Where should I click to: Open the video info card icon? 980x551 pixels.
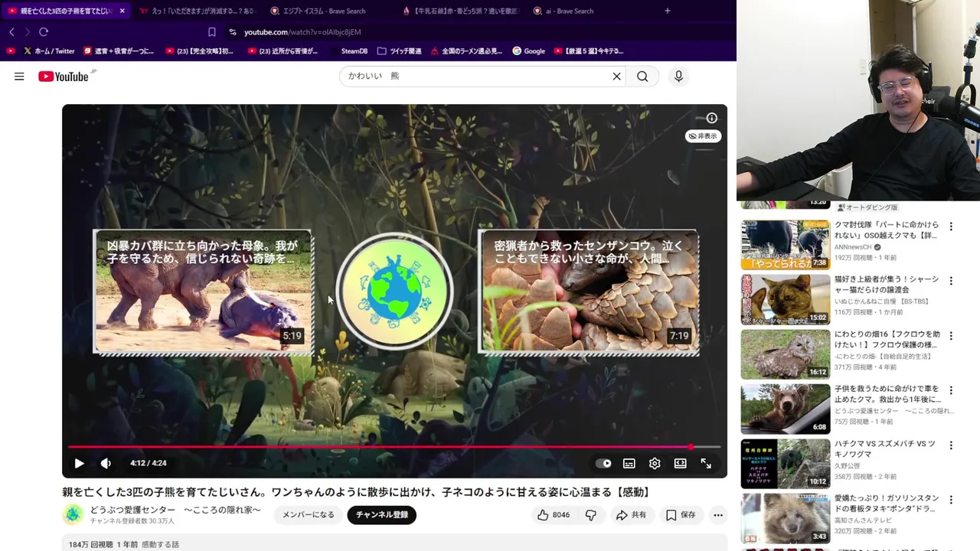(x=712, y=118)
